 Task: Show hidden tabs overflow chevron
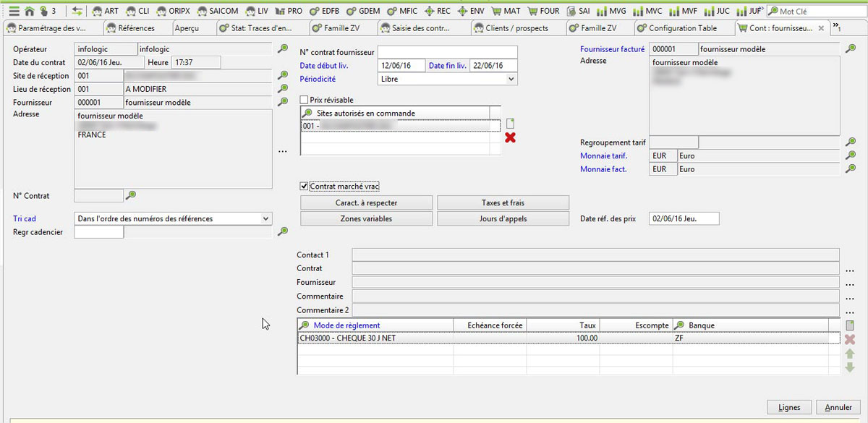837,27
